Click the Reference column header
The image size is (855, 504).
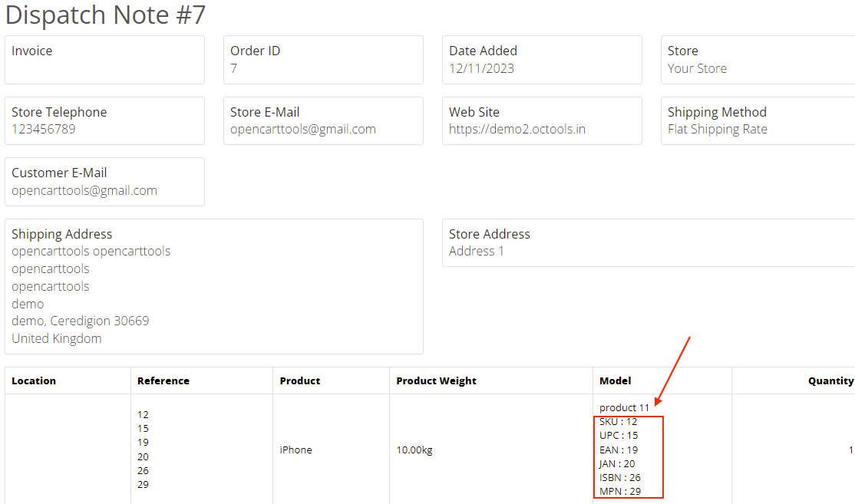click(x=163, y=380)
